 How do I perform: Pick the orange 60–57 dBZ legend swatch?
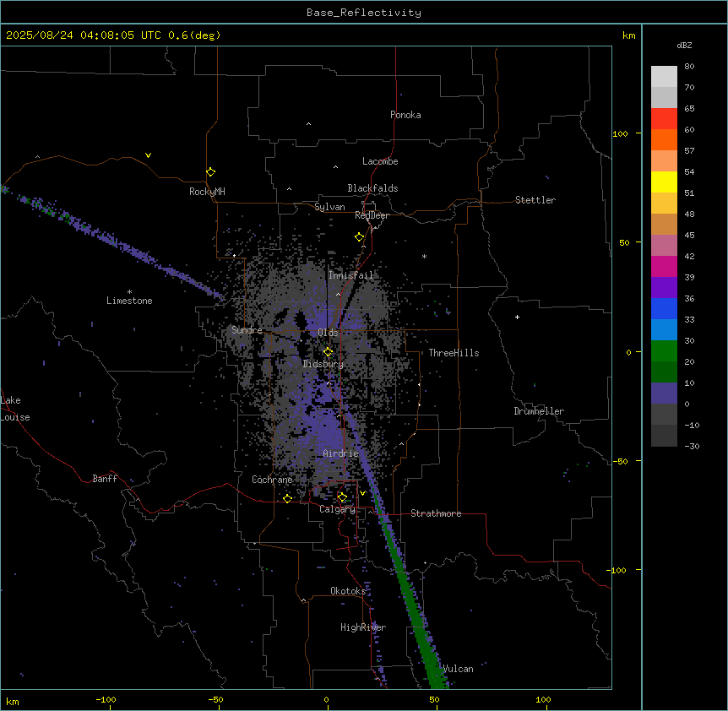point(664,139)
